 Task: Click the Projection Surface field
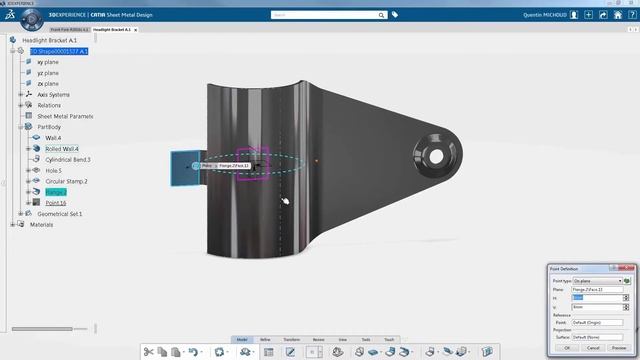(x=598, y=337)
